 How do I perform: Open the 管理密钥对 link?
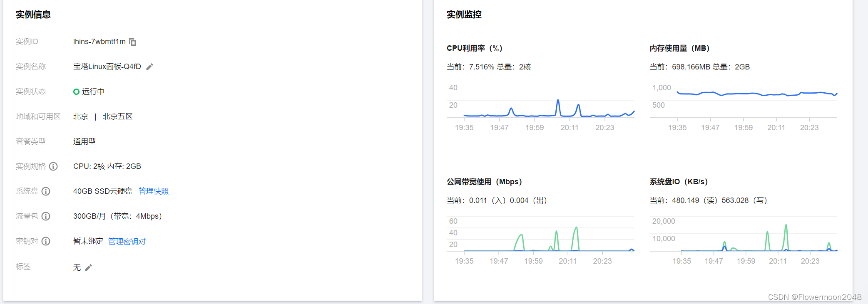click(127, 241)
